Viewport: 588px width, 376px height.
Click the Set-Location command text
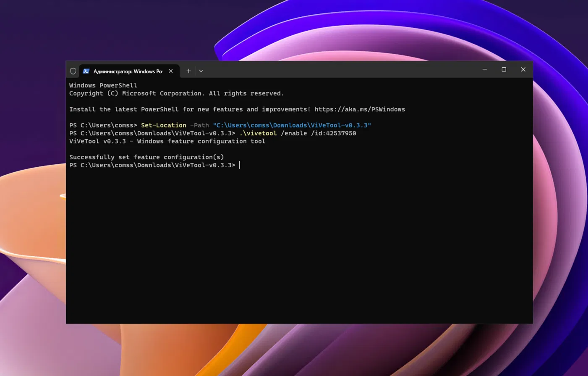[164, 125]
